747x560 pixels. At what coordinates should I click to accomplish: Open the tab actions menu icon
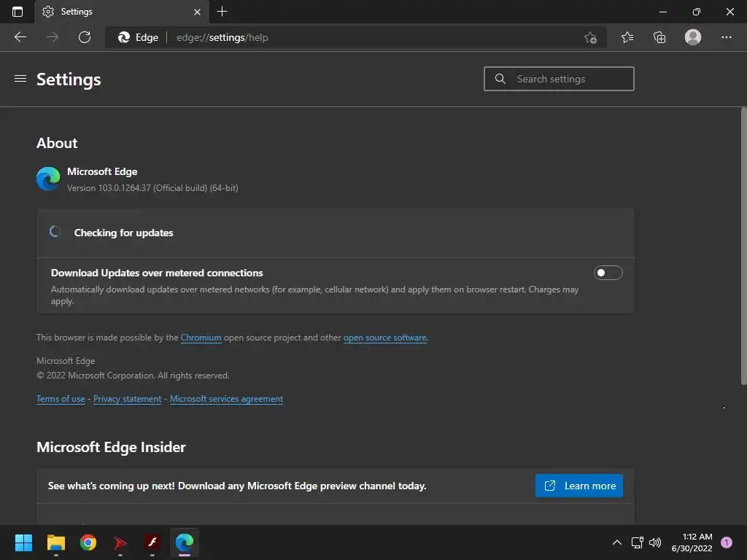point(18,12)
